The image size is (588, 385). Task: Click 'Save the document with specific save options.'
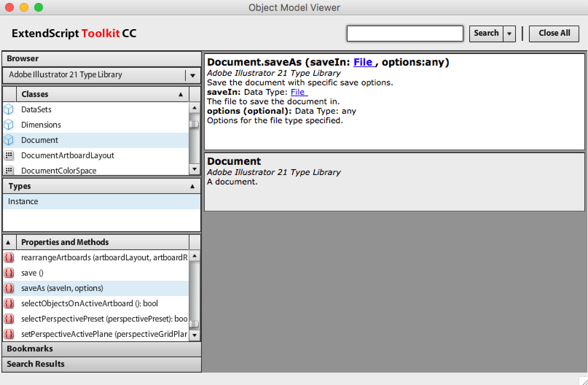pyautogui.click(x=300, y=83)
